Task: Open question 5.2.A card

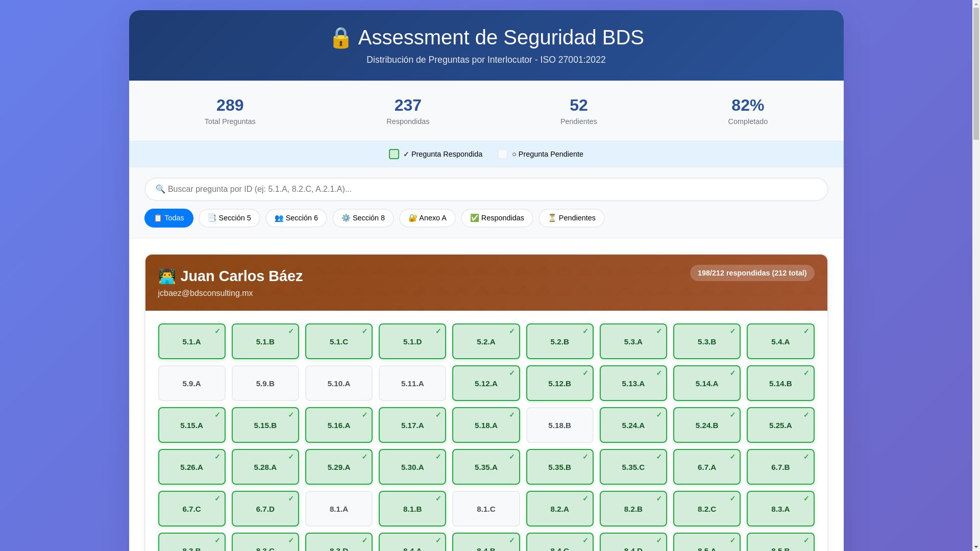Action: (486, 341)
